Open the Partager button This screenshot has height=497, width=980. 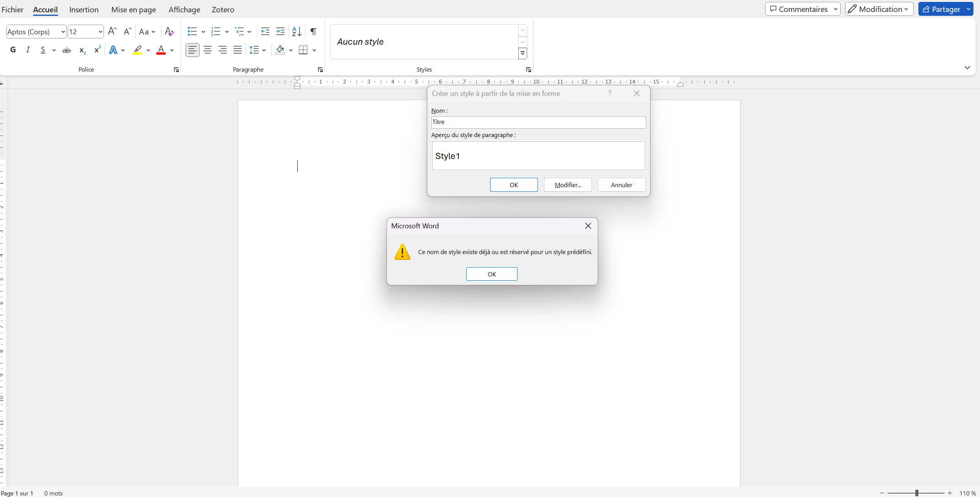pos(942,9)
